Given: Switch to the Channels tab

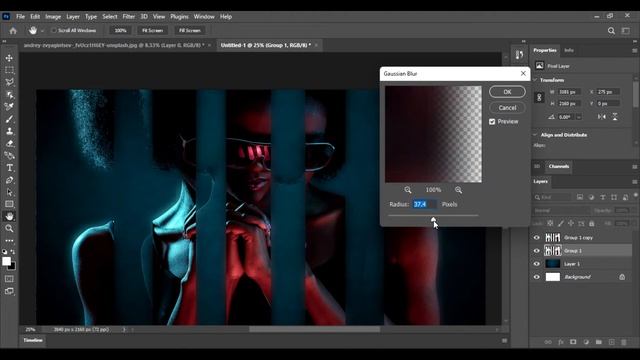Looking at the screenshot, I should tap(559, 167).
